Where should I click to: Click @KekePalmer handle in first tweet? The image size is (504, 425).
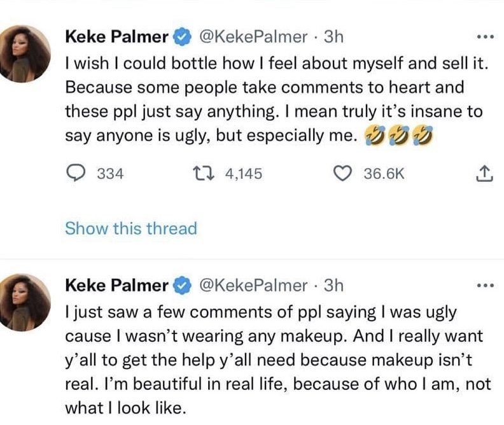[x=253, y=37]
